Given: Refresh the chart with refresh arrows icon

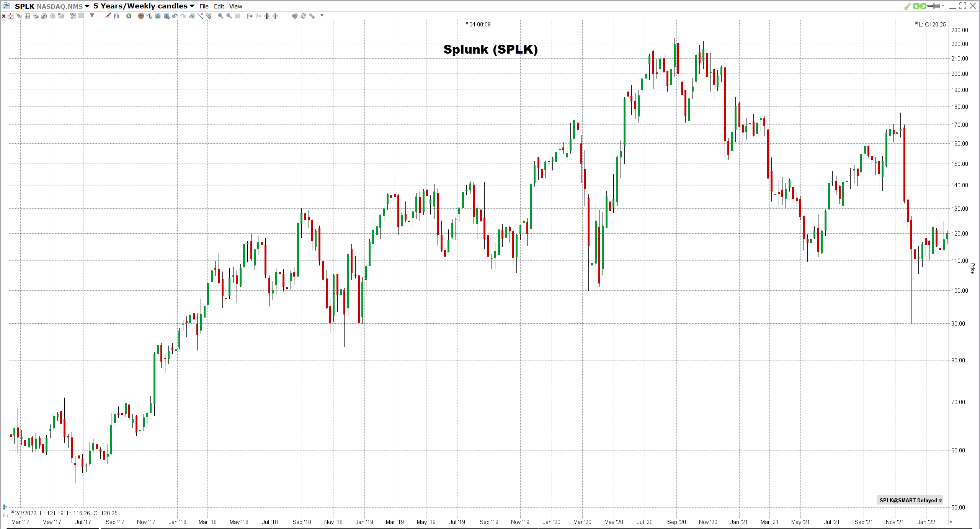Looking at the screenshot, I should (x=303, y=16).
